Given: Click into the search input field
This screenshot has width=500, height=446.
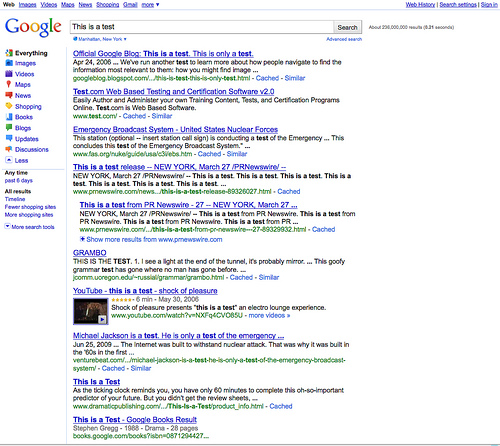Looking at the screenshot, I should [202, 27].
